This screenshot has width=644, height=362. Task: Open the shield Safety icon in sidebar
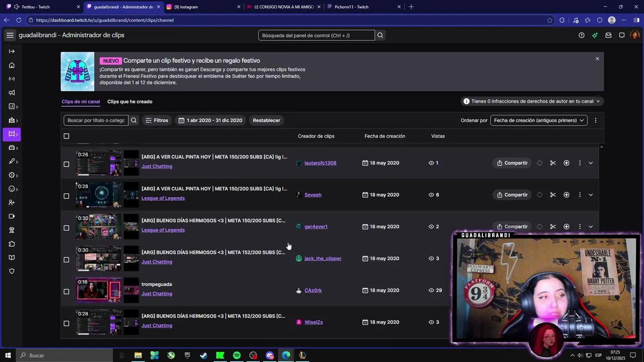click(12, 271)
